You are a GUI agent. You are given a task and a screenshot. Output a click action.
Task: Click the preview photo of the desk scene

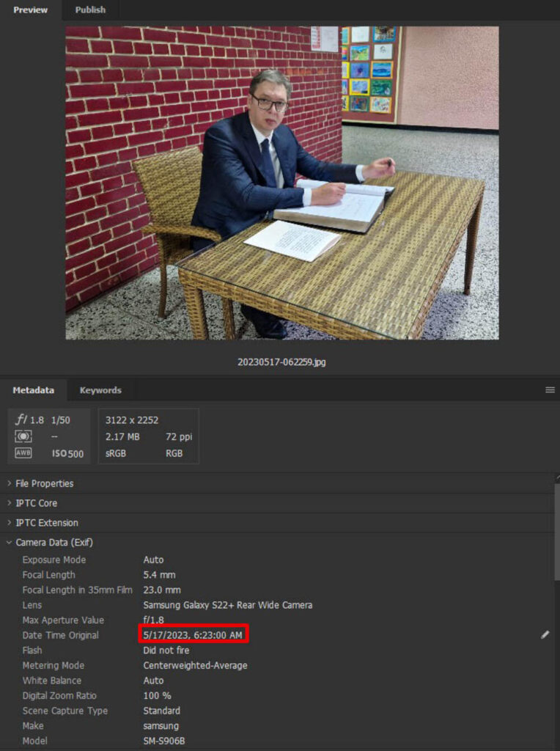click(x=281, y=183)
